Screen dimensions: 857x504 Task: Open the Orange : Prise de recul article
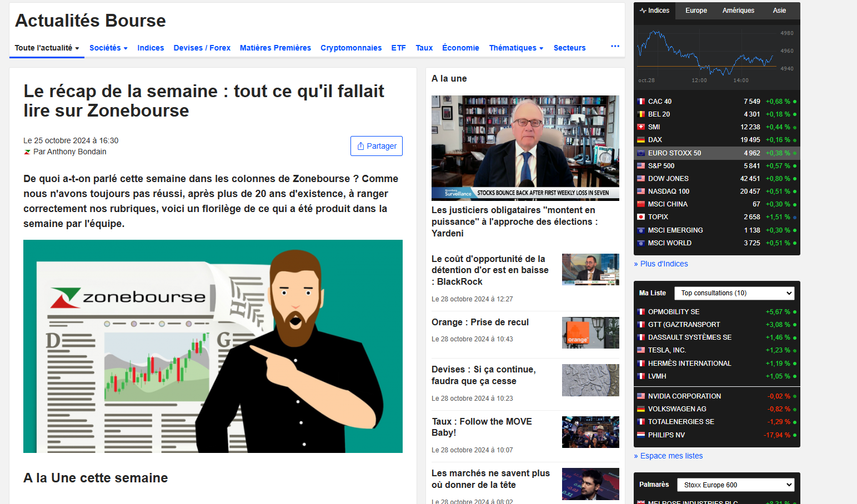[x=480, y=322]
